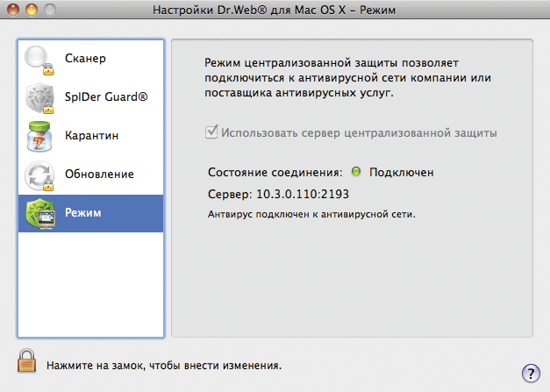Click the Карантин jar icon

39,137
